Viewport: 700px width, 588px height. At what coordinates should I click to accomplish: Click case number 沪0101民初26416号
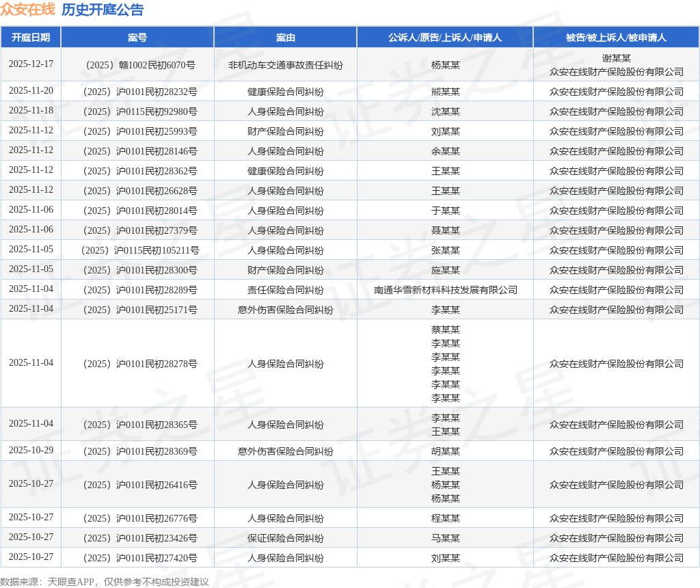[x=141, y=485]
